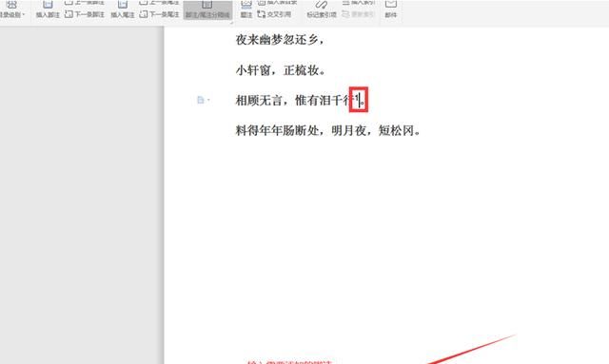Toggle 脚注/尾注分隔线

[x=207, y=10]
